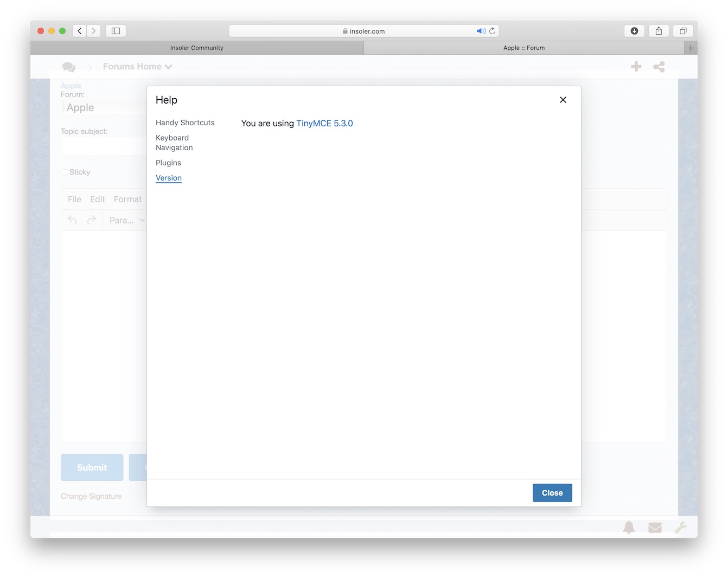Switch to the Apple :: Forum tab

(x=523, y=48)
